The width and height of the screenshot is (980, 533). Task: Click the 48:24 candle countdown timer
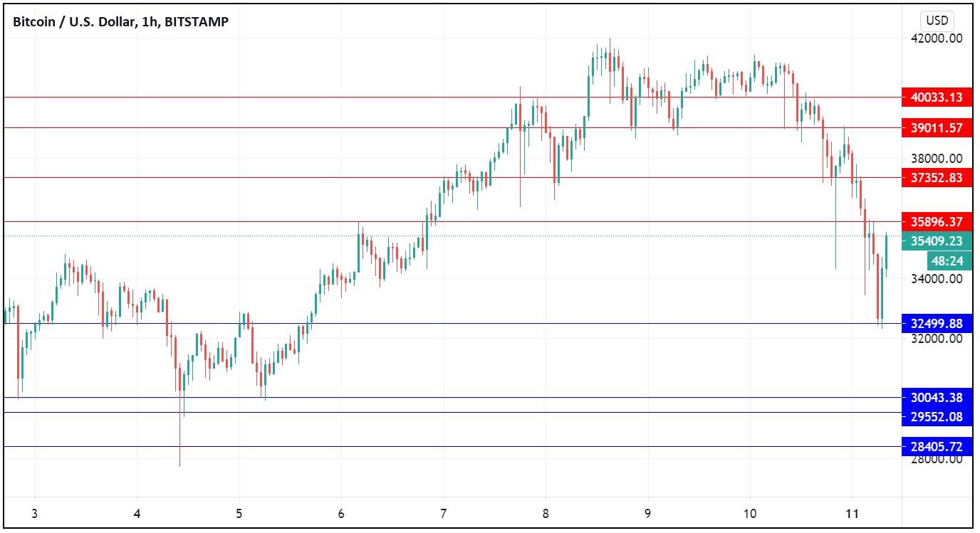click(949, 261)
